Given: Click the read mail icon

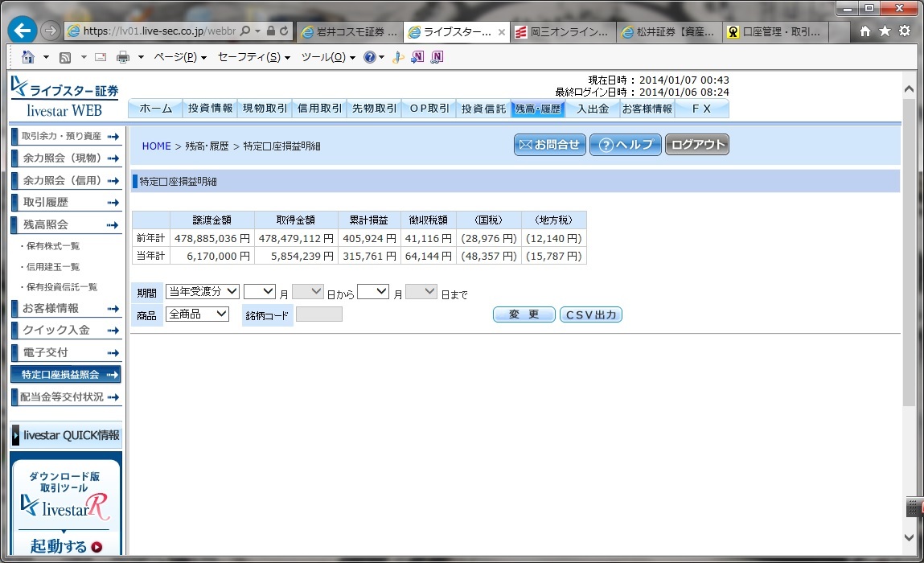Looking at the screenshot, I should tap(101, 57).
